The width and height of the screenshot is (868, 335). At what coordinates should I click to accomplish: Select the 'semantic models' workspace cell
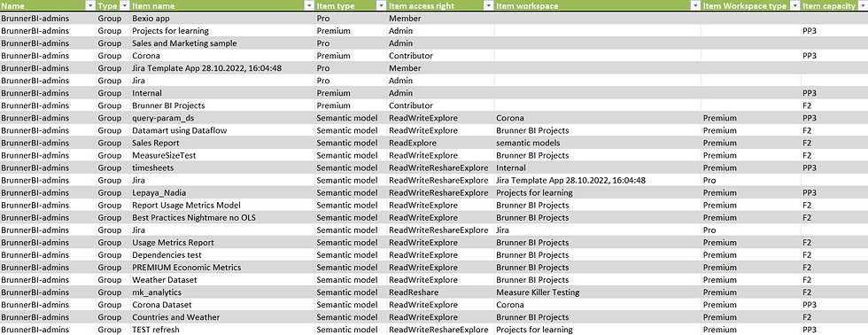click(x=597, y=143)
